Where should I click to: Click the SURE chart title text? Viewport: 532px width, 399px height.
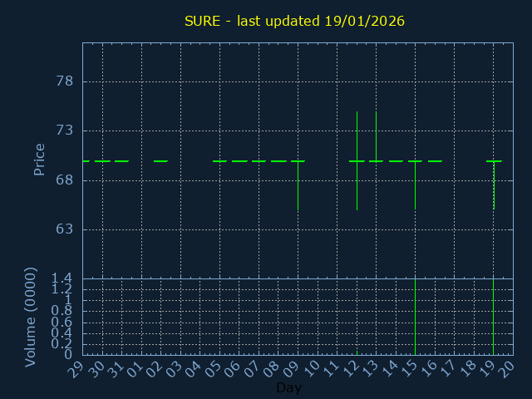(x=294, y=21)
